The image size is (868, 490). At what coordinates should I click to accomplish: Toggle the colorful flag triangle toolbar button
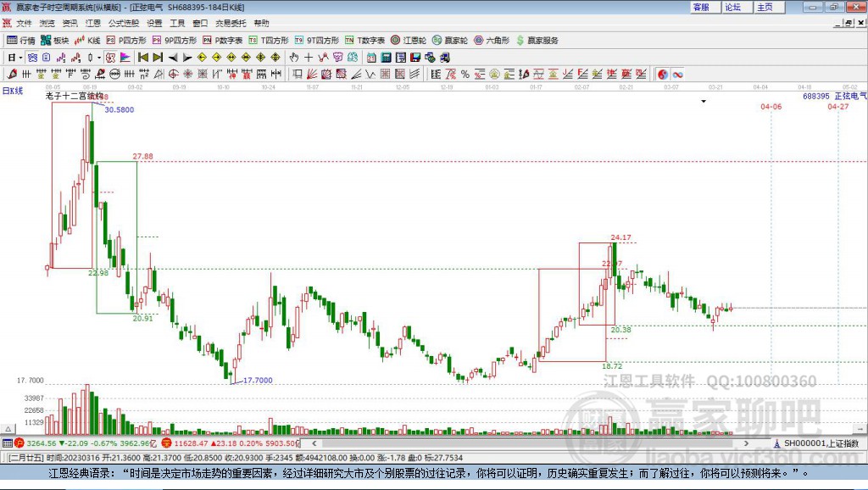[x=125, y=57]
